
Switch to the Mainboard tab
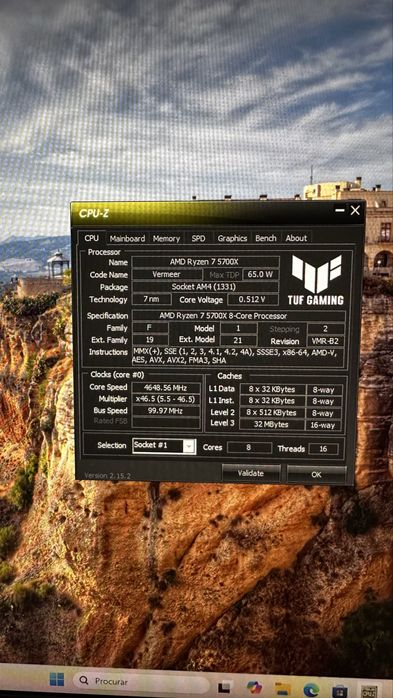pos(127,238)
